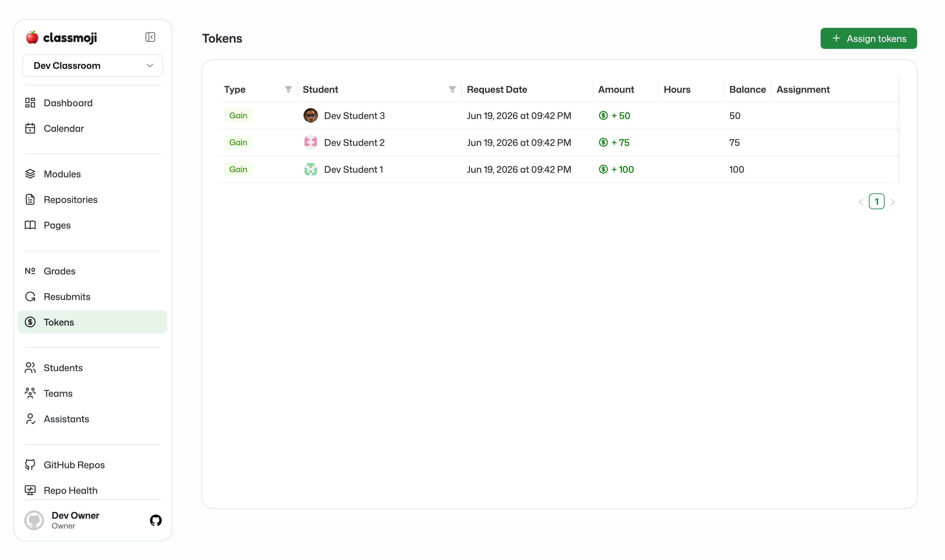Screen dimensions: 945x560
Task: Click Gain tag in Dev Student 2 row
Action: [x=238, y=142]
